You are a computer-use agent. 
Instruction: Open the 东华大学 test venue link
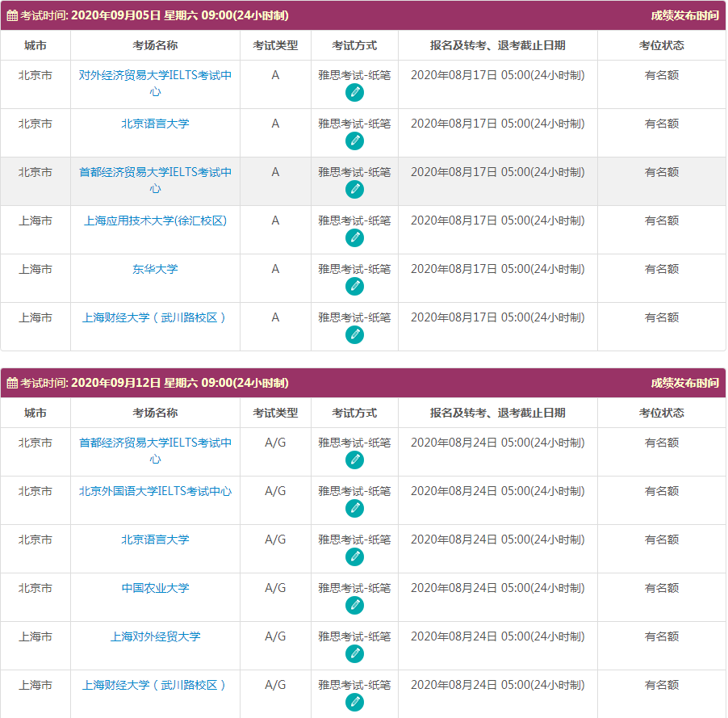point(155,269)
